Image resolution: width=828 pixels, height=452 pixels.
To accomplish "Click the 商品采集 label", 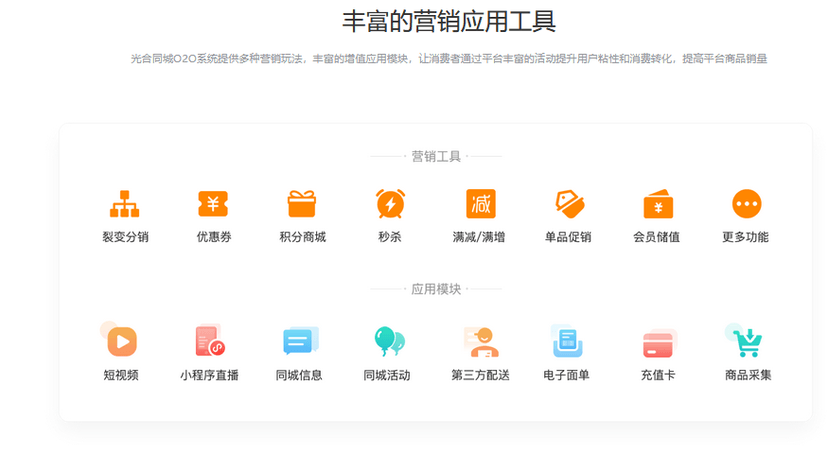I will (x=748, y=375).
